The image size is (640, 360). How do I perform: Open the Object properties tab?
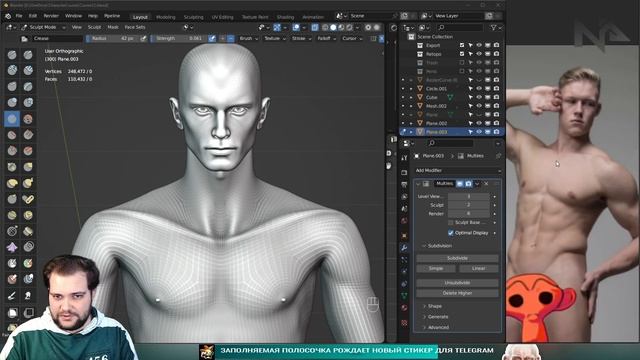pos(404,236)
